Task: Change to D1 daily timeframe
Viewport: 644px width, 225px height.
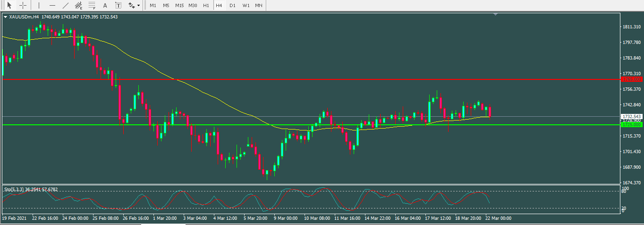Action: coord(232,6)
